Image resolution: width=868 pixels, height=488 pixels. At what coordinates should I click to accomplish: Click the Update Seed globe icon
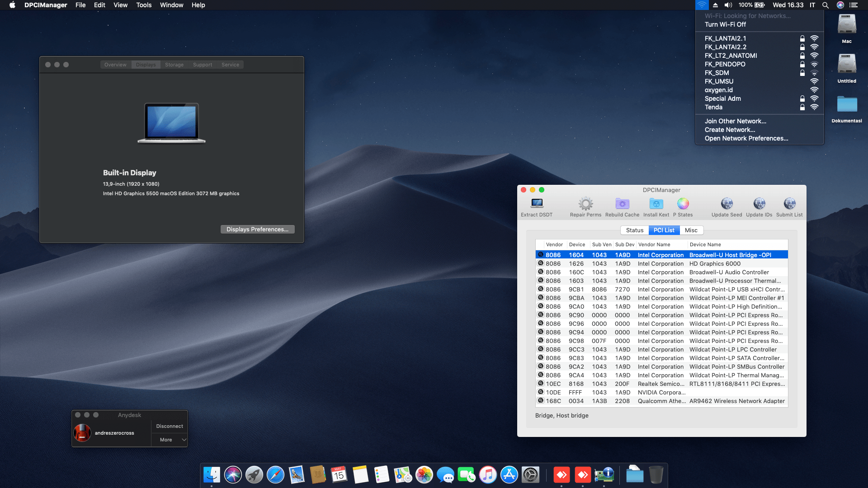pyautogui.click(x=726, y=204)
